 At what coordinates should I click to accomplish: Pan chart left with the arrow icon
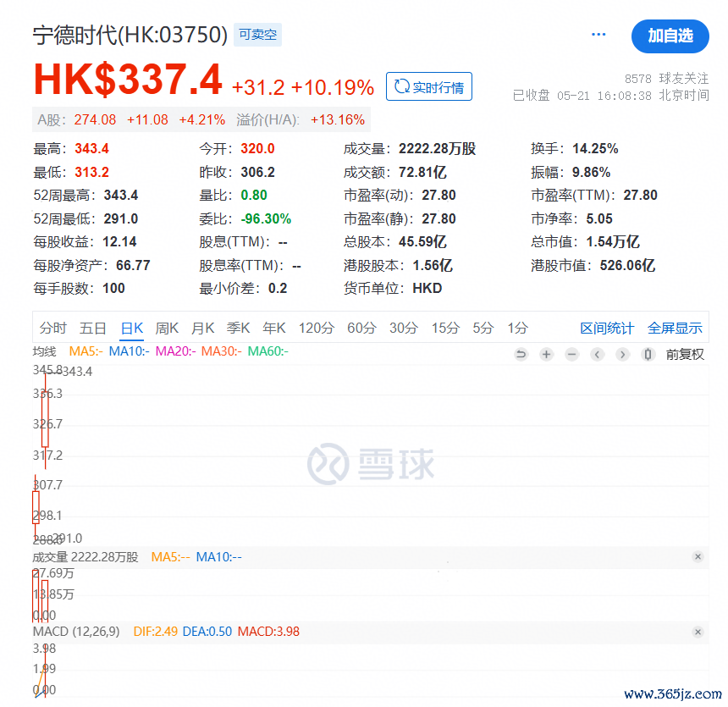(597, 355)
